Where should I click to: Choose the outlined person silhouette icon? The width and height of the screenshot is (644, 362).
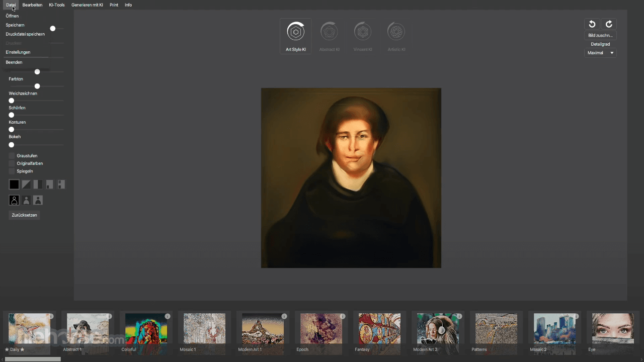14,200
